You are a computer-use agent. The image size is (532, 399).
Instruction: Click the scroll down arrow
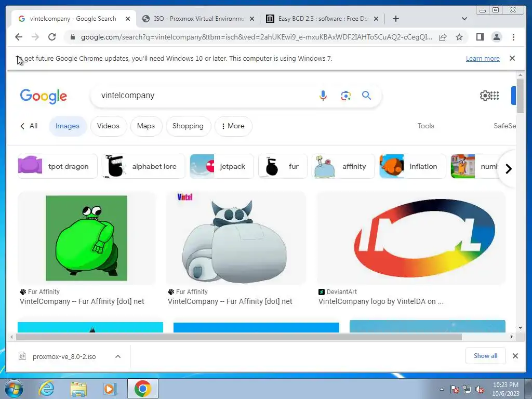pos(520,328)
